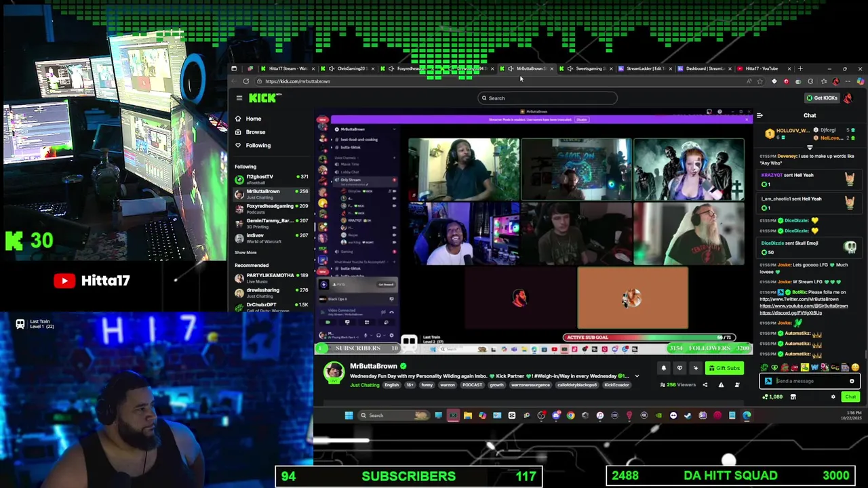Go to Home in Kick sidebar

click(x=253, y=119)
